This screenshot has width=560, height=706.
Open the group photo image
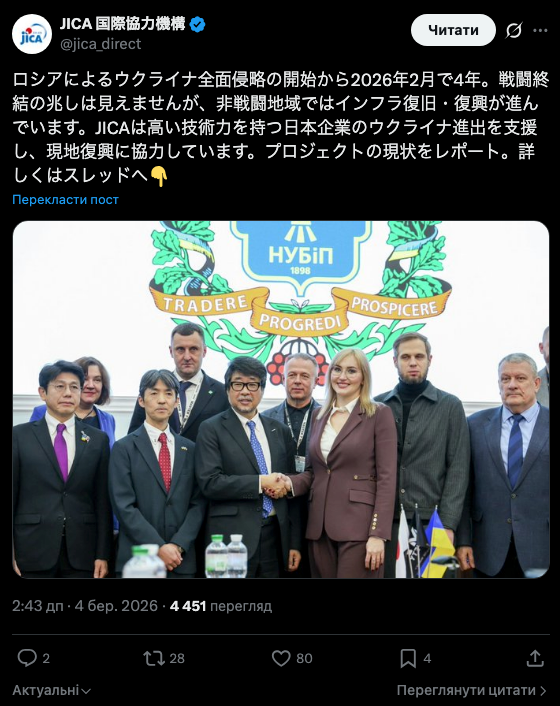coord(281,399)
